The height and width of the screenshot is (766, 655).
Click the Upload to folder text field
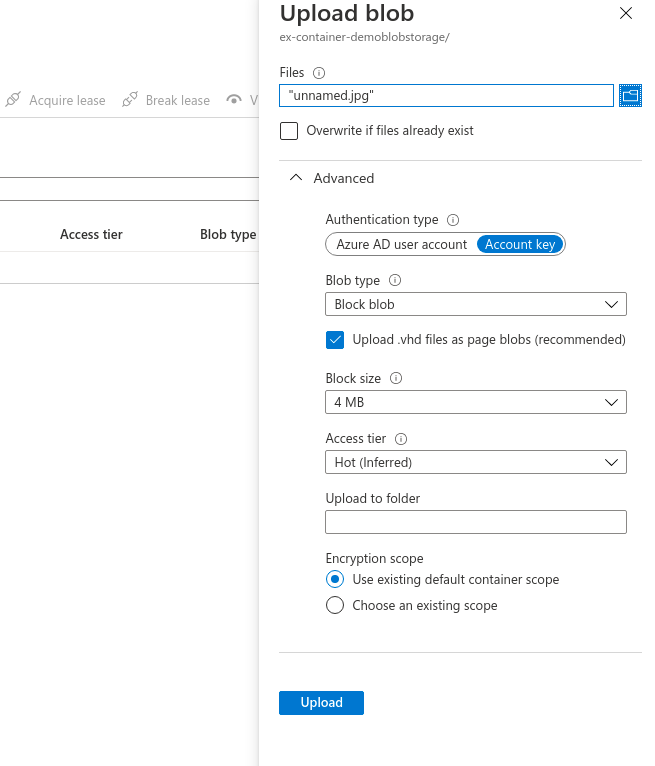[x=476, y=522]
